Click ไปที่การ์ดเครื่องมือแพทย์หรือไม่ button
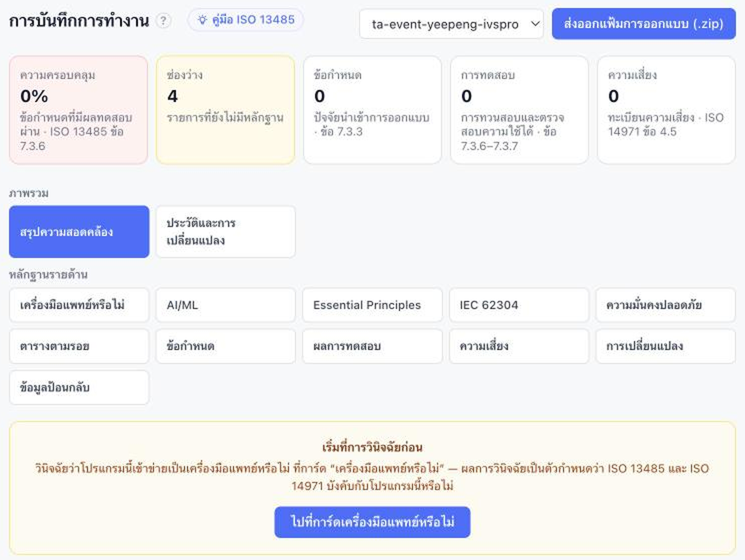745x560 pixels. pos(372,522)
